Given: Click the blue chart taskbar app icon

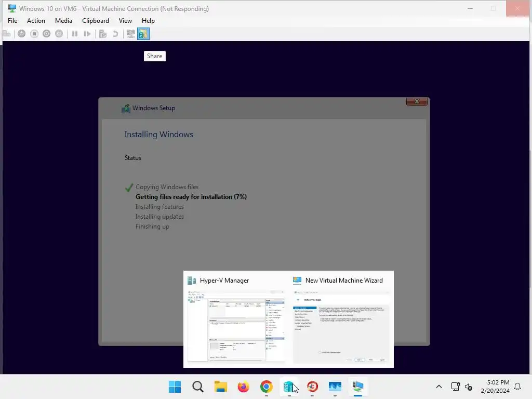Looking at the screenshot, I should click(x=335, y=387).
